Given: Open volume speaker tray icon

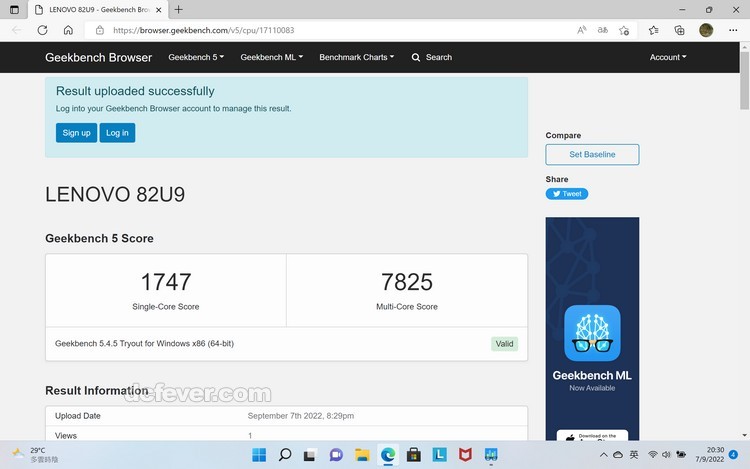Looking at the screenshot, I should [666, 455].
